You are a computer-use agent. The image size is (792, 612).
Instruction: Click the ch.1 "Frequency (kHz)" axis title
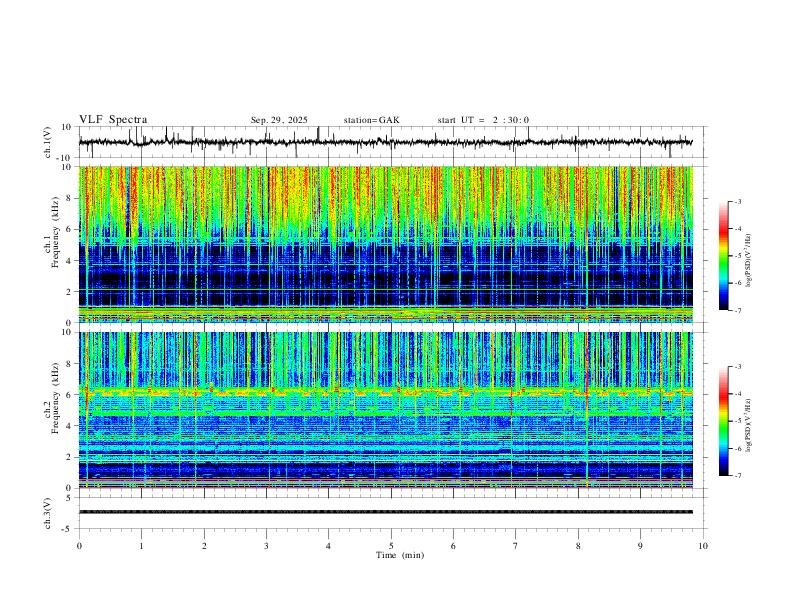coord(55,233)
